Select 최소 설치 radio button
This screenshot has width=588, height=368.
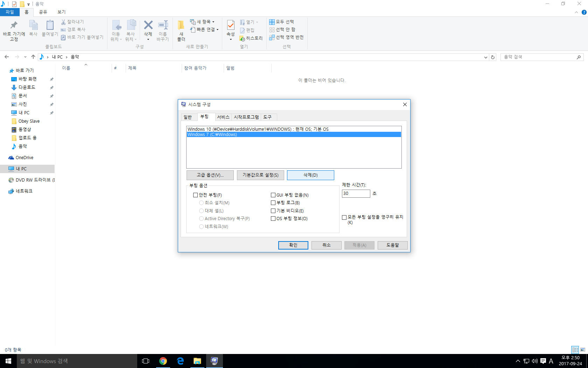click(x=201, y=203)
